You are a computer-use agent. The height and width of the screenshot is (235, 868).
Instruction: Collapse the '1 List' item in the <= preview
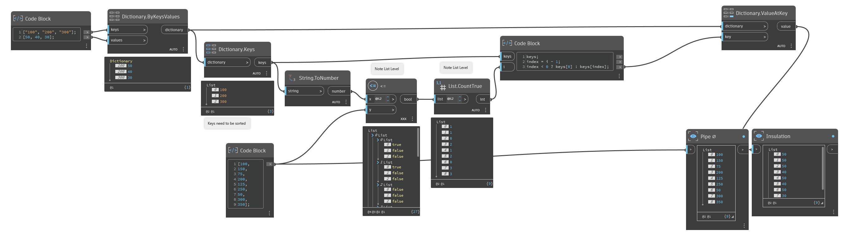point(378,162)
